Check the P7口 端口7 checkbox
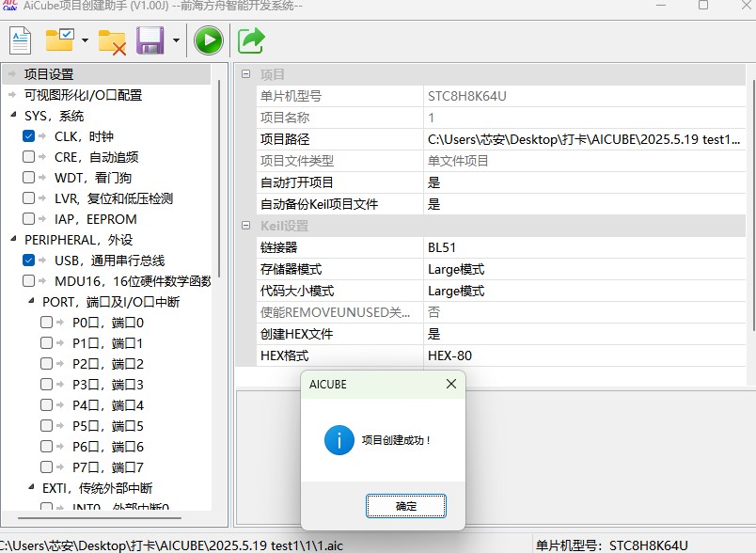The width and height of the screenshot is (756, 553). (x=46, y=467)
